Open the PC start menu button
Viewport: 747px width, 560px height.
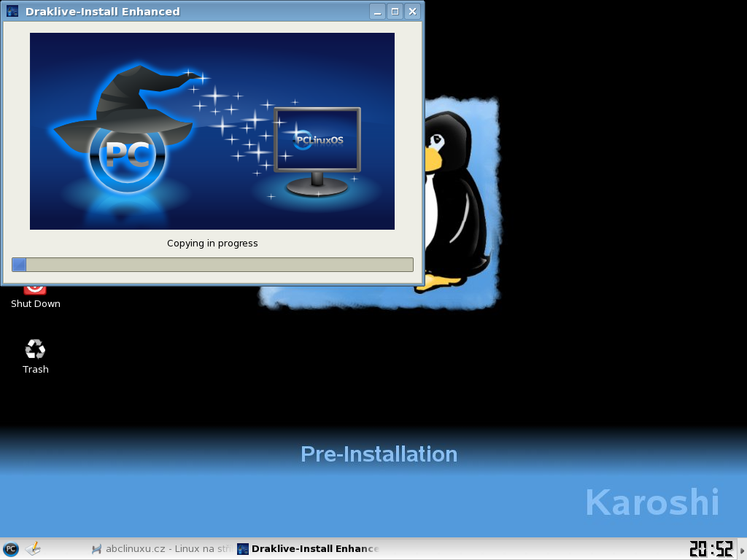point(11,549)
